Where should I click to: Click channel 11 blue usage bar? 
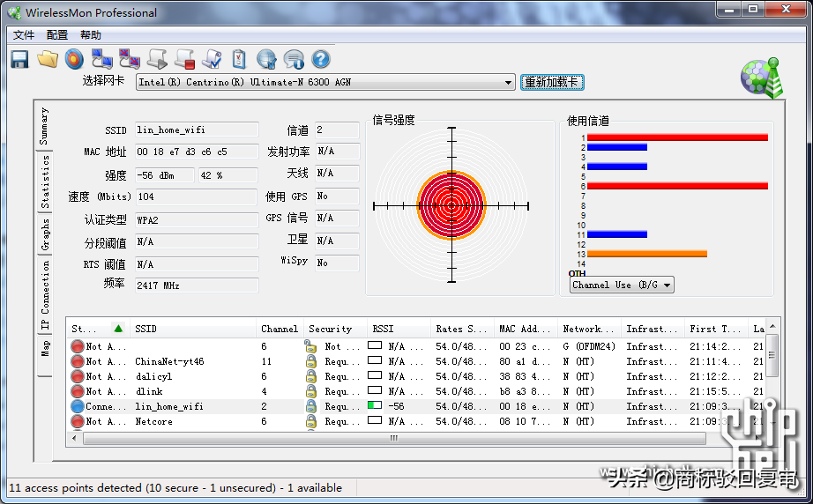click(x=617, y=234)
